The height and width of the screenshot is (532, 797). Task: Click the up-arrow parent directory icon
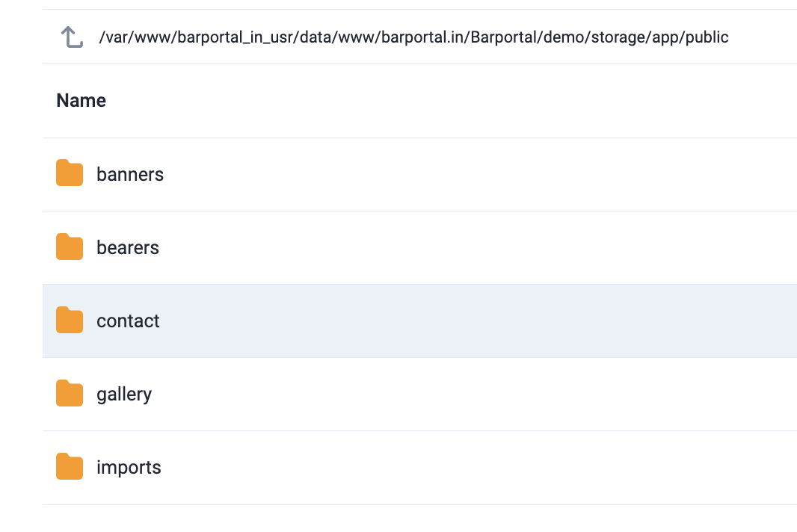71,37
